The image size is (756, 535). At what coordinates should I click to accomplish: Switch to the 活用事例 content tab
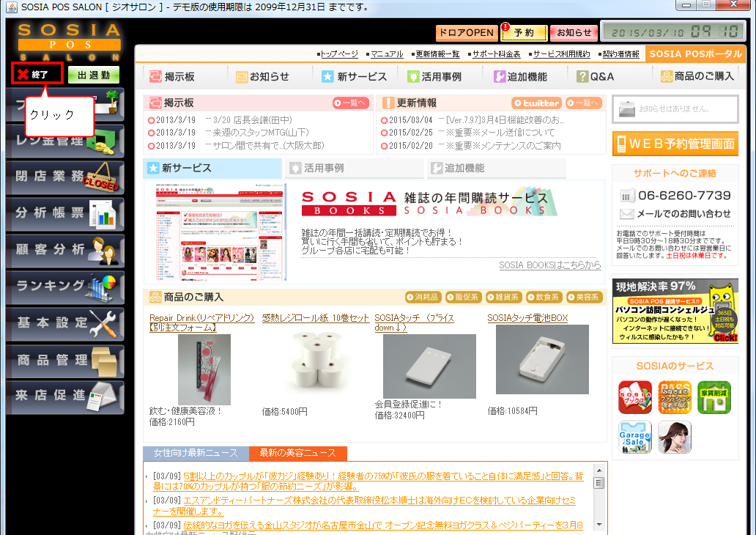click(x=353, y=169)
